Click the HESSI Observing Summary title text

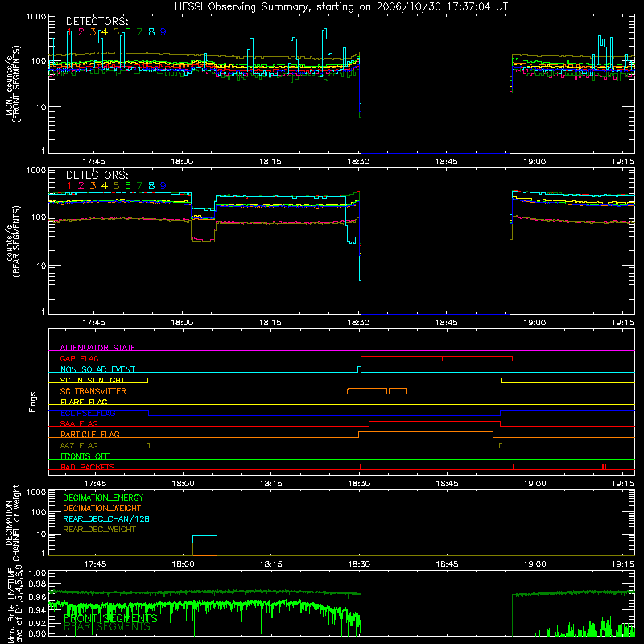coord(341,7)
